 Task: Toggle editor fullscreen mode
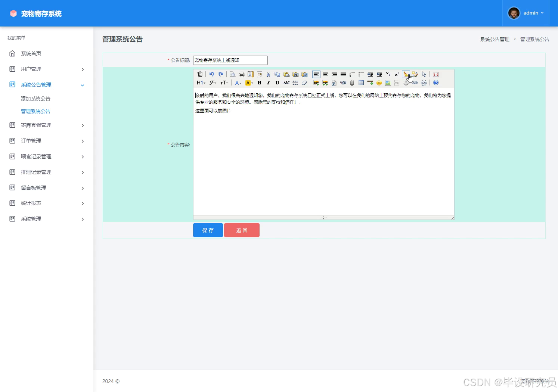click(x=436, y=74)
